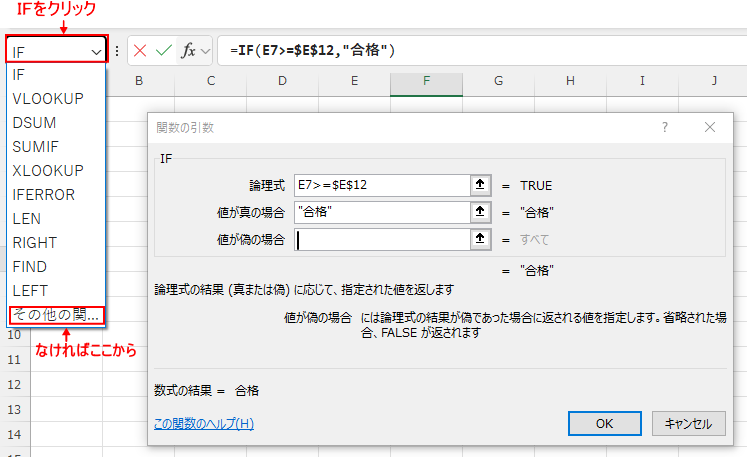
Task: Click the 論理式 input field
Action: click(382, 185)
